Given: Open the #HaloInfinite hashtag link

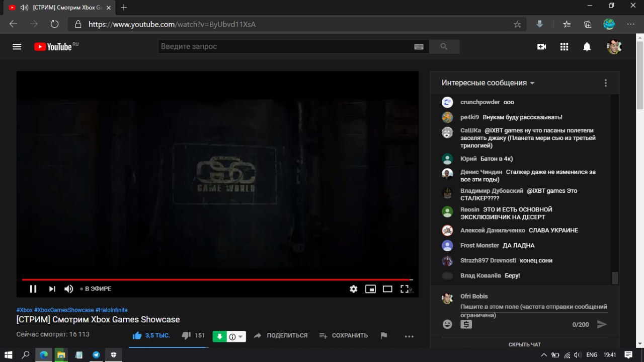Looking at the screenshot, I should coord(112,310).
